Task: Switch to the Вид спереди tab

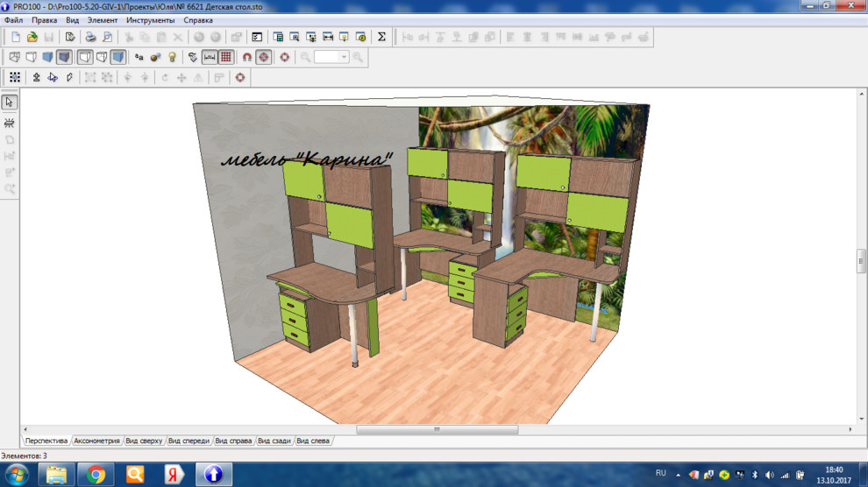Action: click(189, 441)
